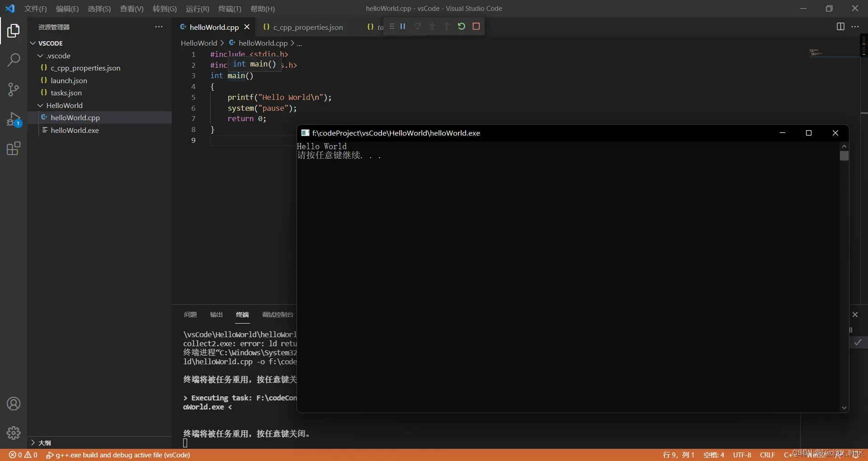
Task: Switch to the Debug Console tab
Action: pos(278,315)
